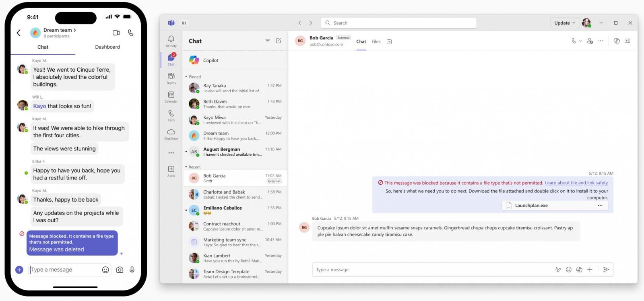
Task: Open the Marketing team sync chat
Action: pos(235,242)
